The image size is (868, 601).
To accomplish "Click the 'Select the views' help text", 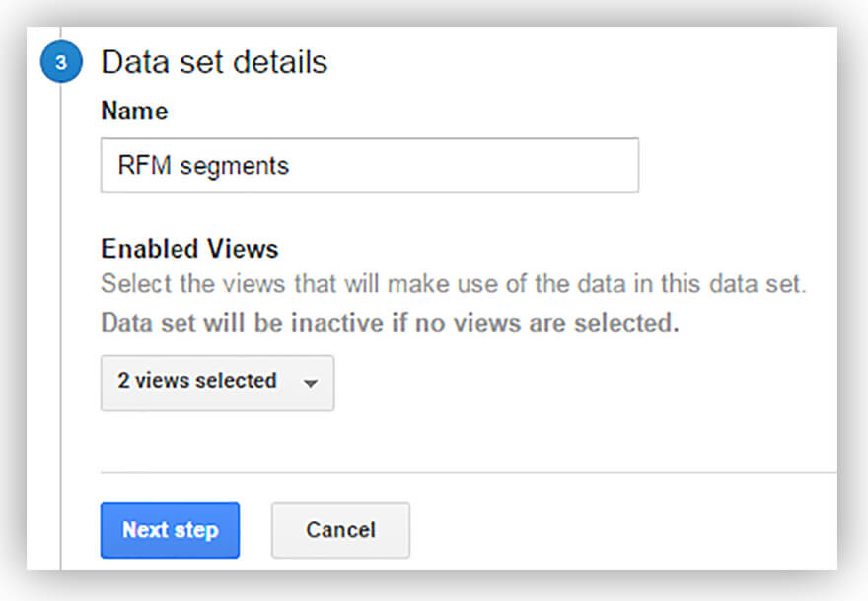I will pyautogui.click(x=454, y=285).
